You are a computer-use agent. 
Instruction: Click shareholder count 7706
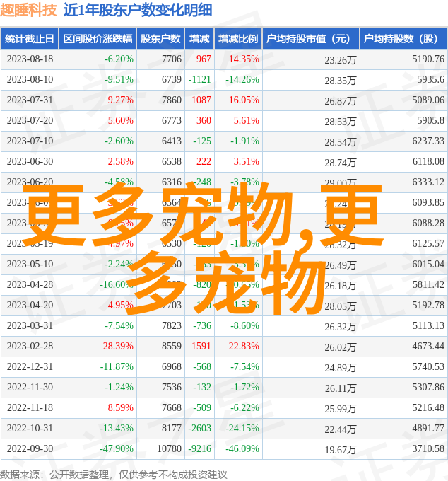coord(172,59)
